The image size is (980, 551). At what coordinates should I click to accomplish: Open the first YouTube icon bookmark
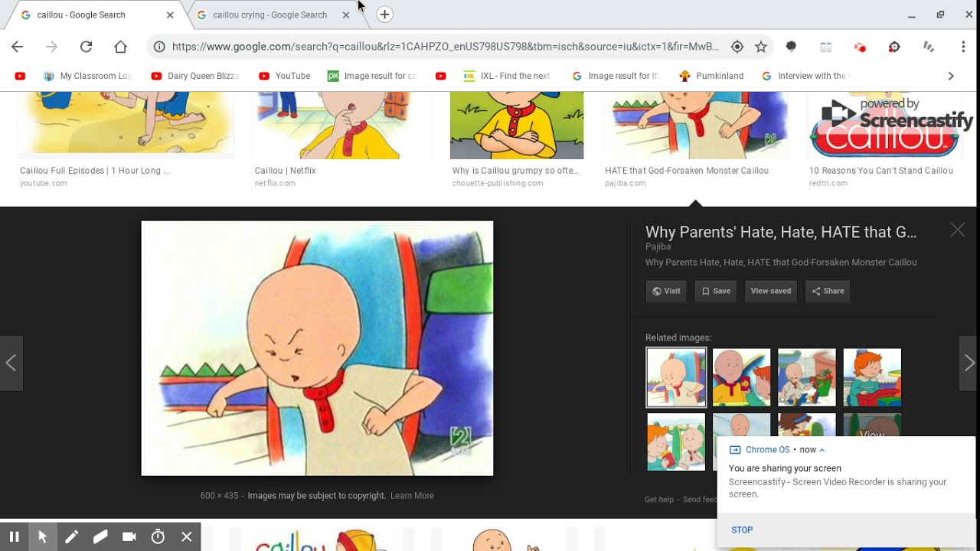tap(20, 76)
